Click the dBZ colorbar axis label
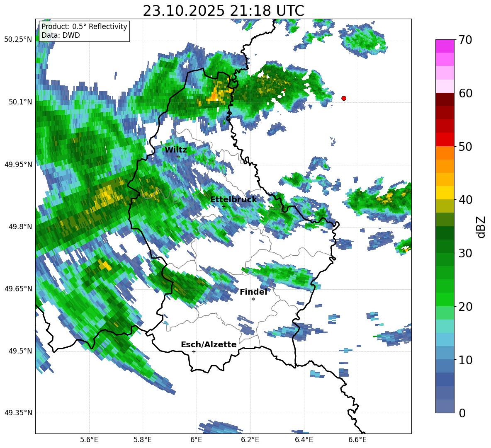The image size is (491, 448). pos(481,227)
